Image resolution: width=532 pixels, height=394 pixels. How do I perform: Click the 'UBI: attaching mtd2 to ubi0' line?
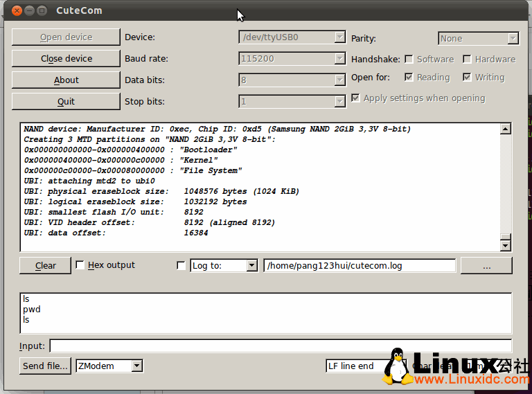click(x=89, y=181)
